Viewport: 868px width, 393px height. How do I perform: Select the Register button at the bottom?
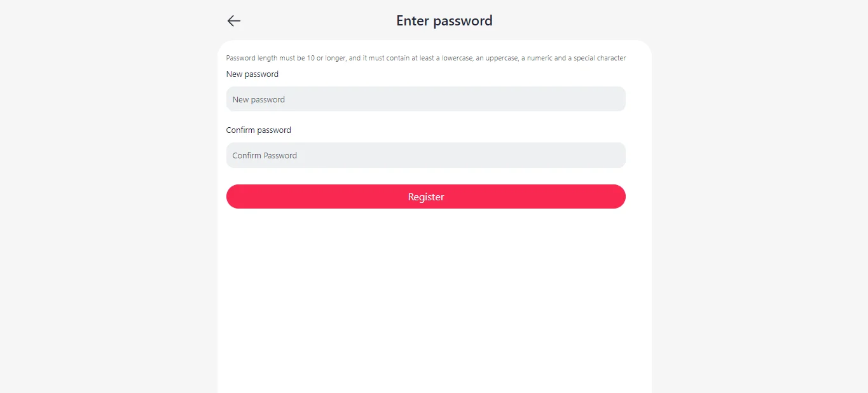coord(425,197)
